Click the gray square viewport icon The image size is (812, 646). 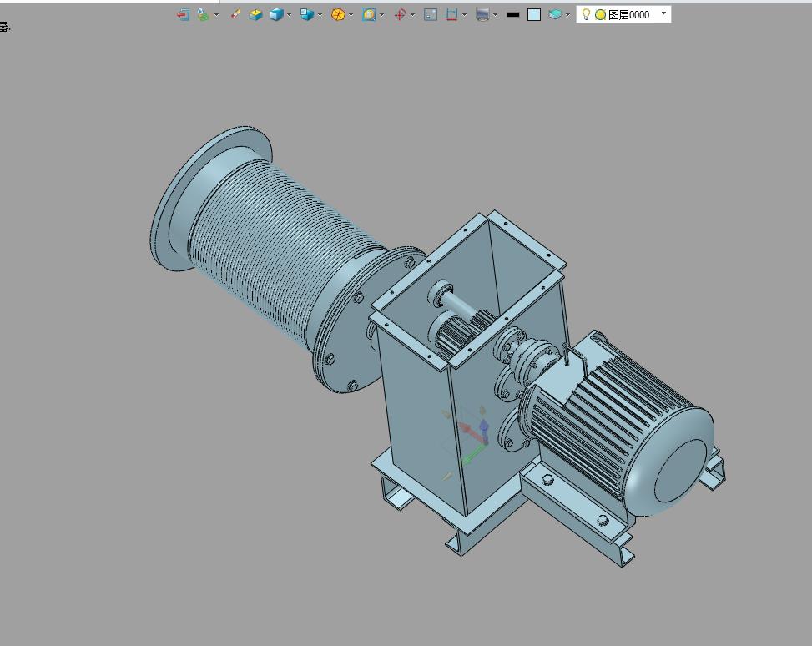point(431,14)
